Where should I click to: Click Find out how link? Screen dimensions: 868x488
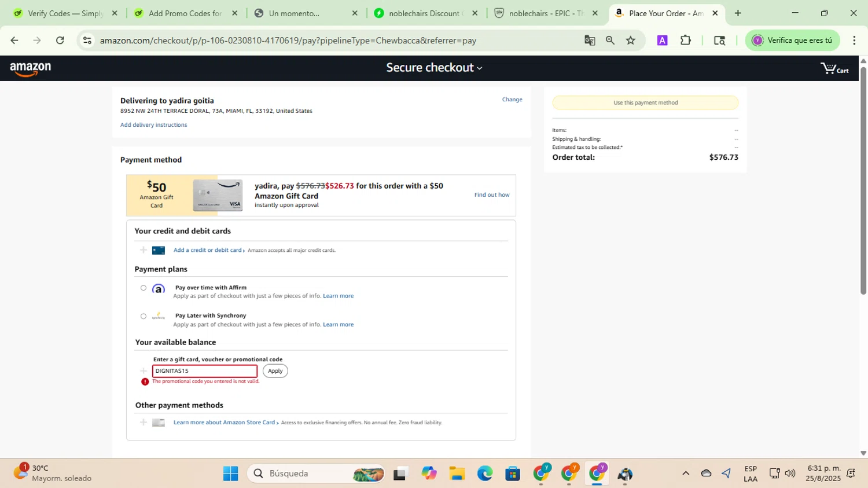pos(492,195)
